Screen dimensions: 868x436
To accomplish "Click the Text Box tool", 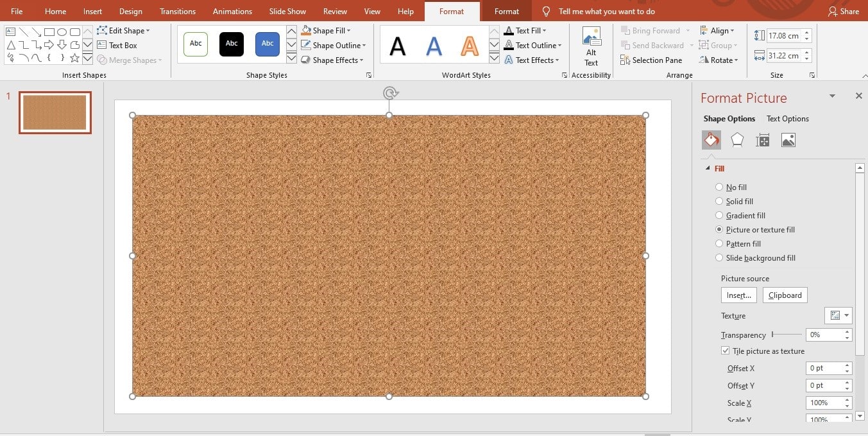I will pyautogui.click(x=117, y=46).
